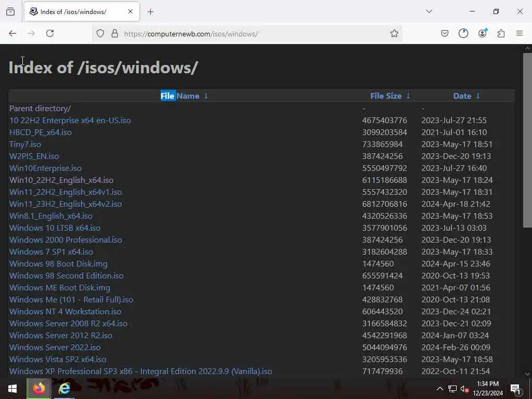Open Win10_22H2_English_x64.iso

[x=61, y=180]
